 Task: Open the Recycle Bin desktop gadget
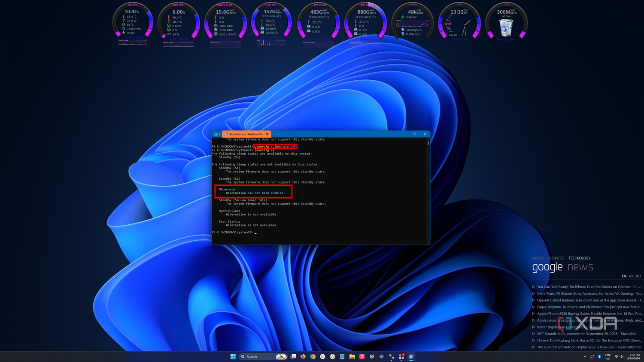[506, 22]
